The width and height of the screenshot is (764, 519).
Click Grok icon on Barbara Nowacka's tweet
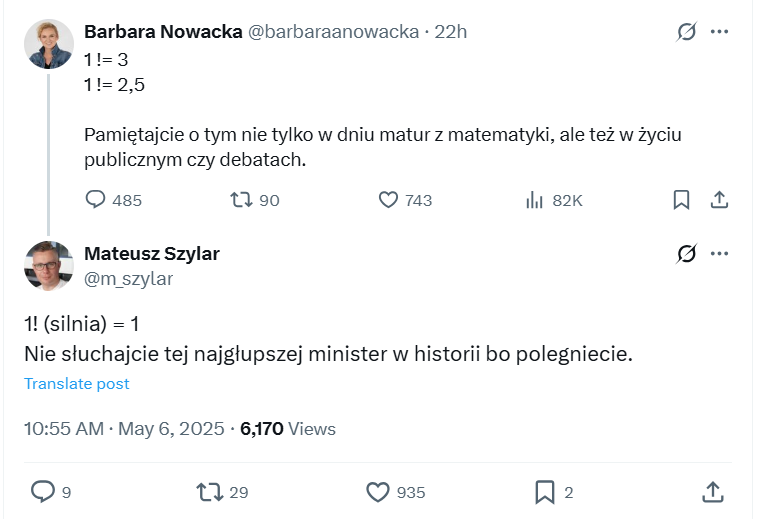pyautogui.click(x=686, y=32)
